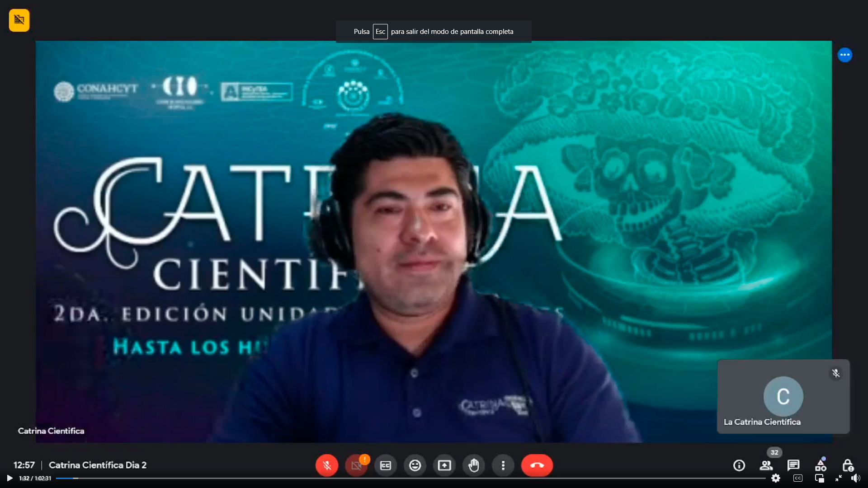Toggle video player subtitles CC icon
868x488 pixels.
(x=798, y=478)
